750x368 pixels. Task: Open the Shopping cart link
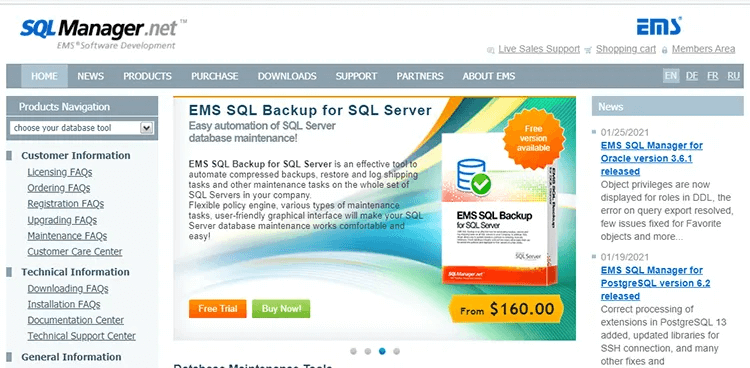626,49
